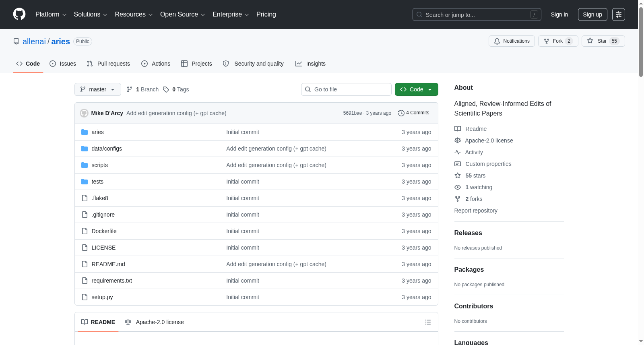Expand the Enterprise menu
644x345 pixels.
tap(231, 14)
